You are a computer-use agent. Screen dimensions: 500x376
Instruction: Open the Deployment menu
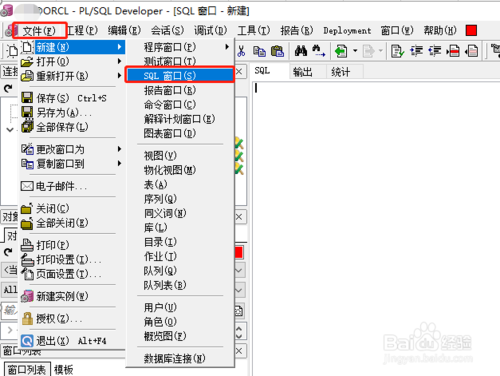pyautogui.click(x=347, y=31)
